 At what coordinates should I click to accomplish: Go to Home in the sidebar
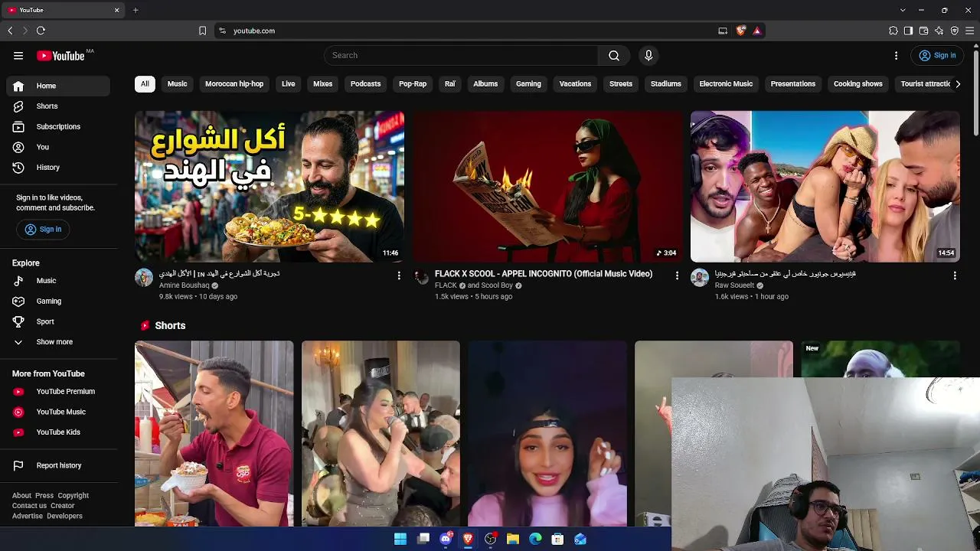[58, 86]
